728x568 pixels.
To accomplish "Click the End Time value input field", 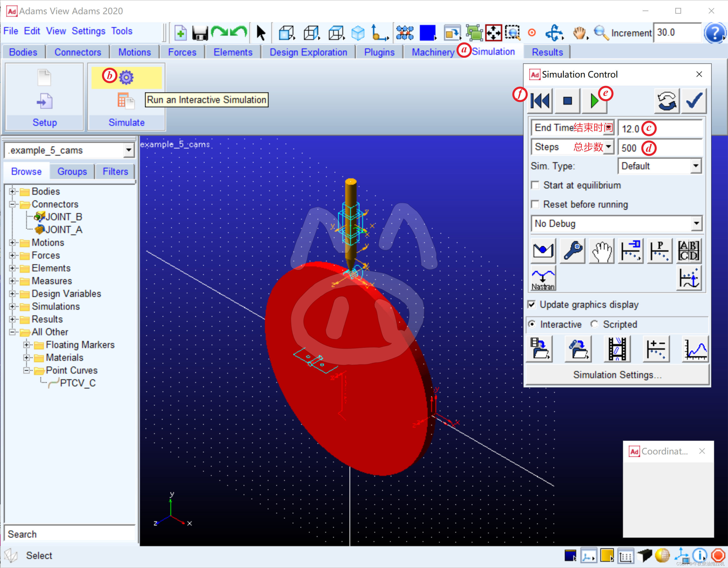I will pos(677,129).
